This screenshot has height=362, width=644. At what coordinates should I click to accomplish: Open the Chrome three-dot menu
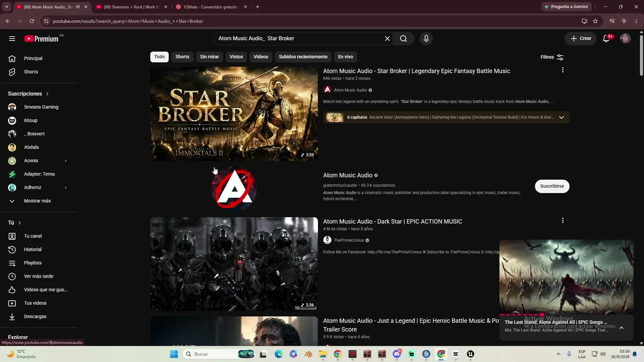click(636, 21)
